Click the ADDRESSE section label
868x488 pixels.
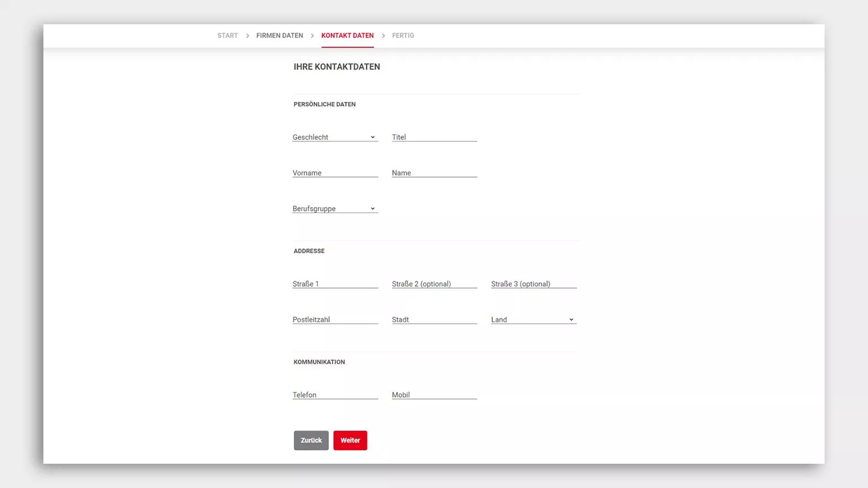point(309,251)
